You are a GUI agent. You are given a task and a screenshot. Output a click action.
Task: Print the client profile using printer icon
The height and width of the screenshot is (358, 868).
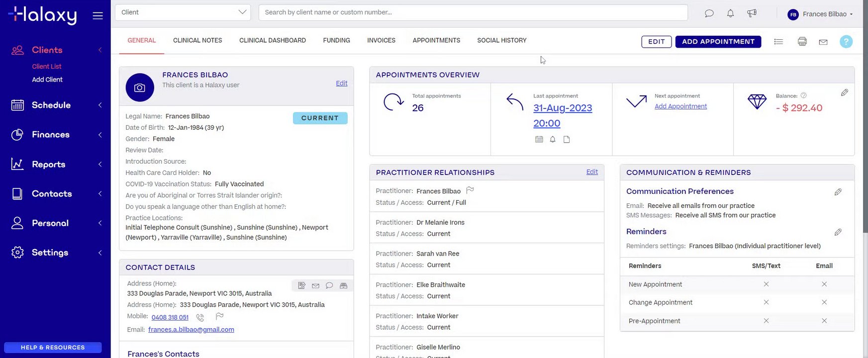coord(802,42)
